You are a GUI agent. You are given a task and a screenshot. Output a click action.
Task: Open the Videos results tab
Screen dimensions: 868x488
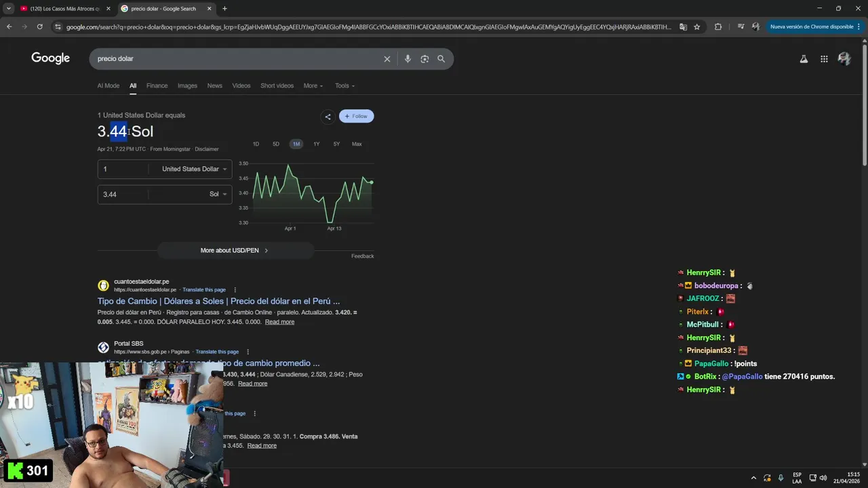[241, 85]
